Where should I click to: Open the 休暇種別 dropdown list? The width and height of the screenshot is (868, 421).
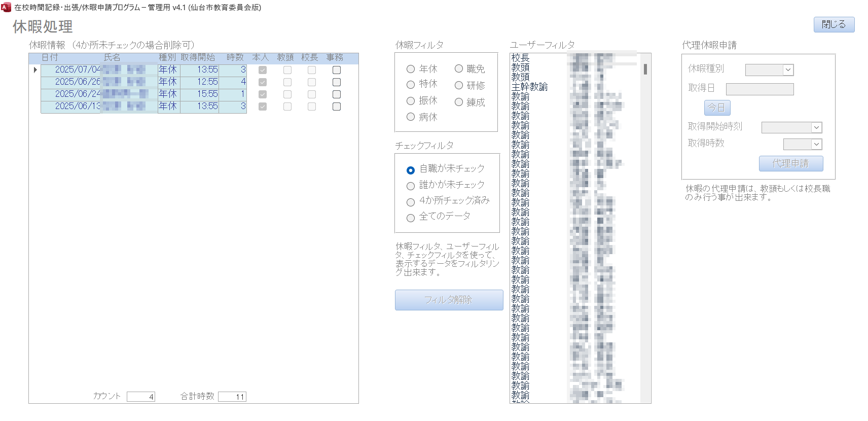pos(788,70)
